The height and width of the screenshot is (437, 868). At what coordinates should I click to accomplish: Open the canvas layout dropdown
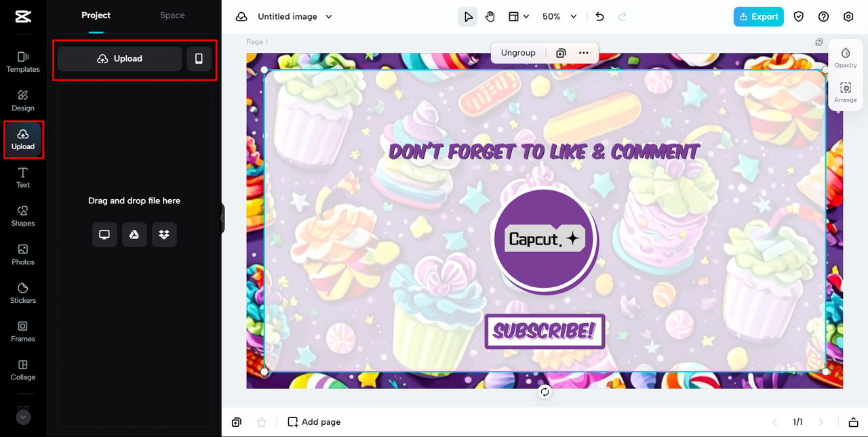tap(519, 17)
